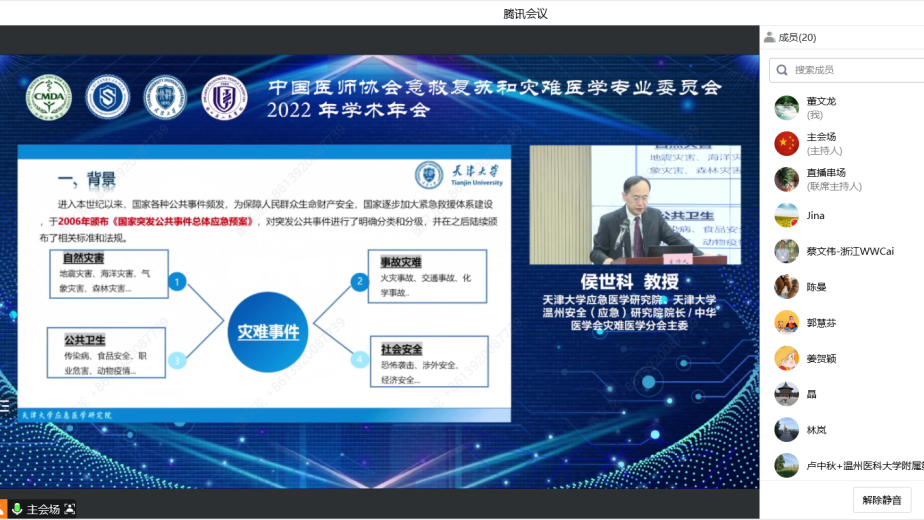Click the person-frame focus icon after 主会场
Viewport: 924px width, 520px height.
(x=70, y=509)
